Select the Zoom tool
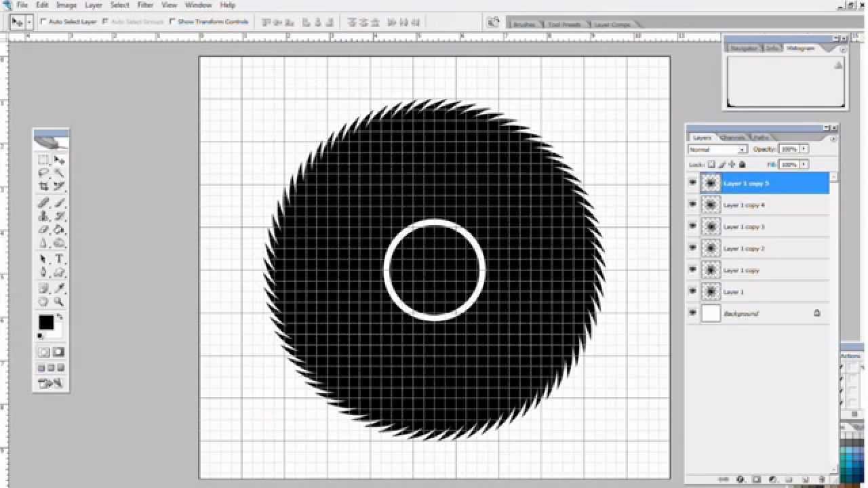Image resolution: width=868 pixels, height=488 pixels. [60, 302]
